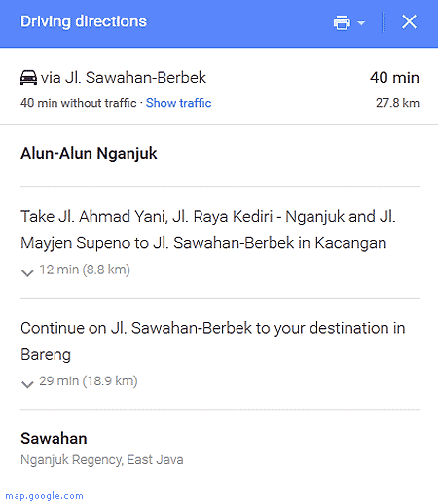
Task: Click the Take Jl. Ahmad Yani step text
Action: coord(208,230)
